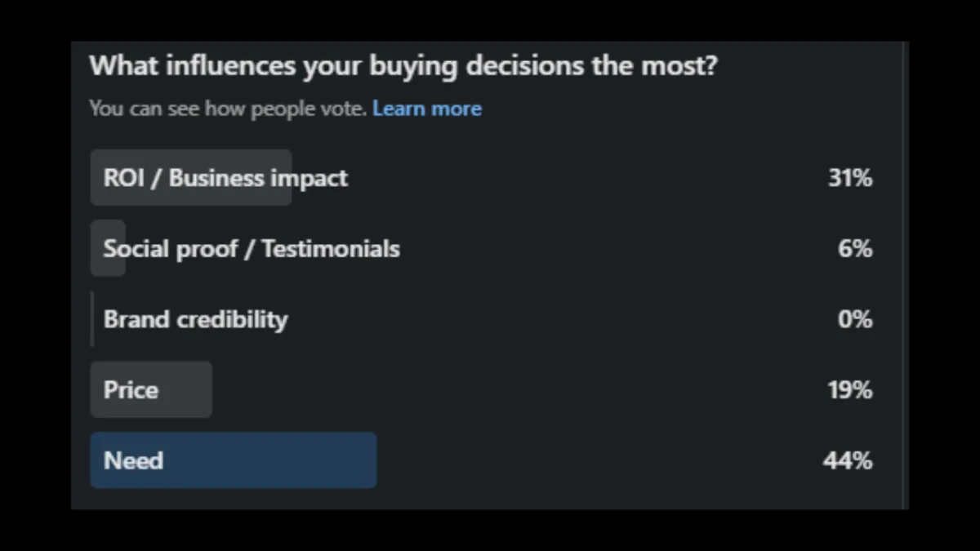The width and height of the screenshot is (980, 551).
Task: Click the 19% result for Price
Action: tap(850, 390)
